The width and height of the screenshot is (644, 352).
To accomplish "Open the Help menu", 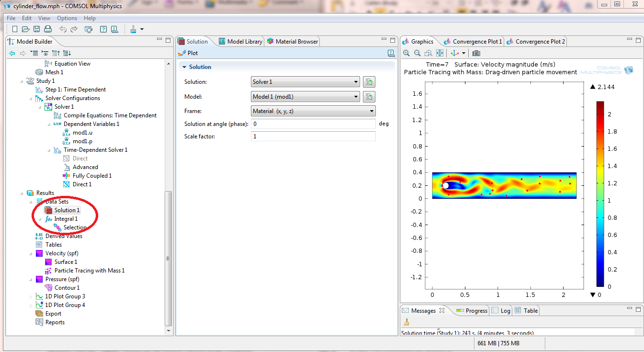I will click(90, 18).
